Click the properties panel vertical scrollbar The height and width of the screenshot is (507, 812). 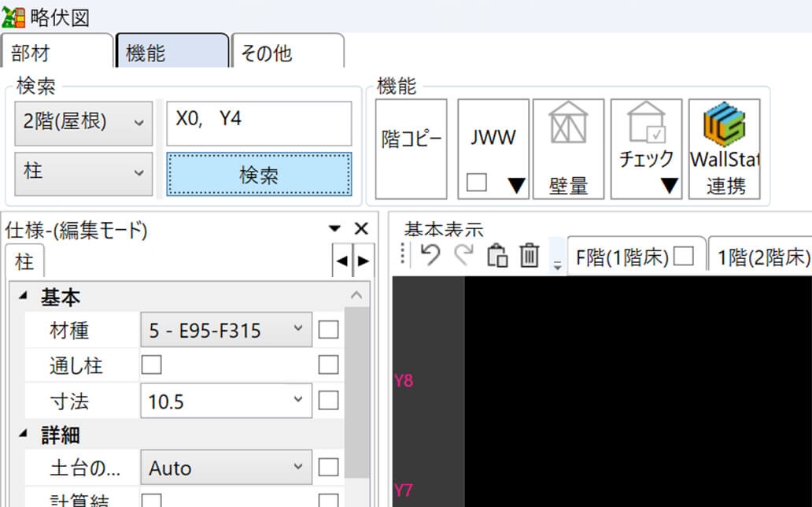(x=357, y=394)
